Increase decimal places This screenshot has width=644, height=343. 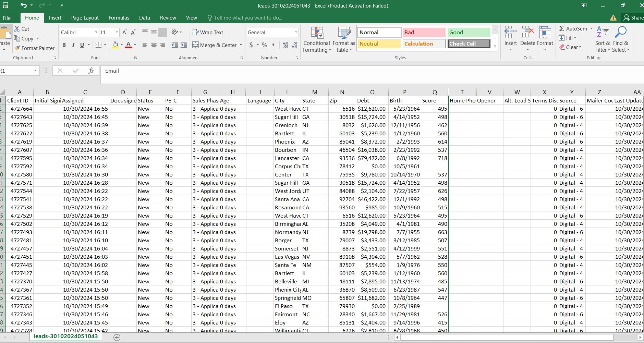[285, 45]
